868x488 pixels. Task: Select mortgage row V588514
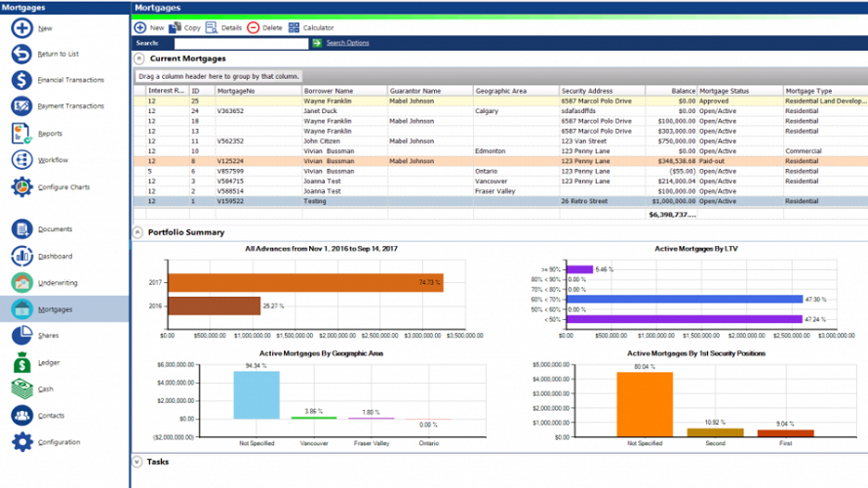pos(500,191)
